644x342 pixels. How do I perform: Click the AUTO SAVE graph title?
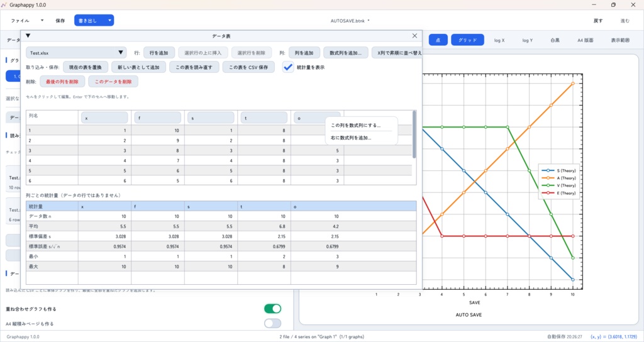(469, 315)
